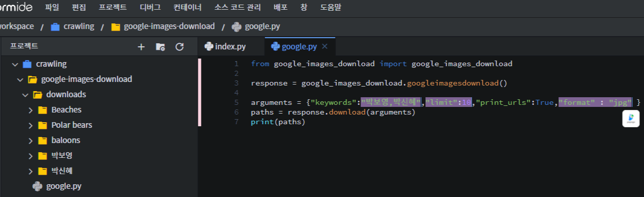
Task: Click the highlighted "limit":10 text
Action: 448,102
